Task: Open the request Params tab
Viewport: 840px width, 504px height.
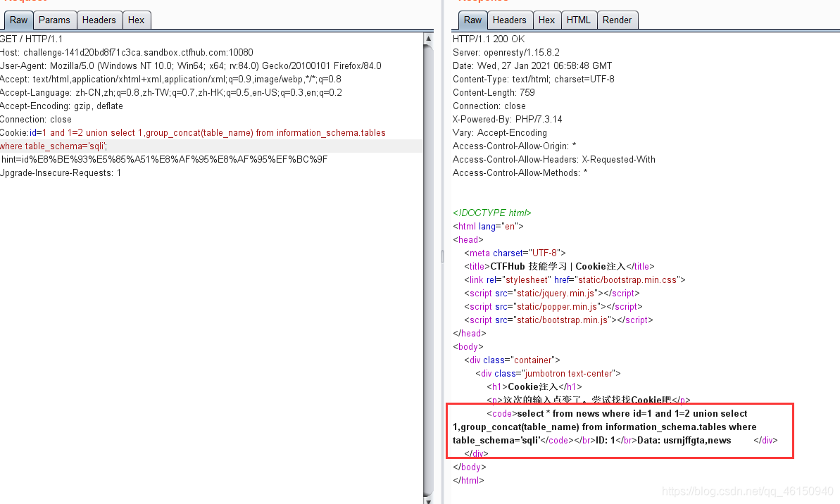Action: tap(55, 20)
